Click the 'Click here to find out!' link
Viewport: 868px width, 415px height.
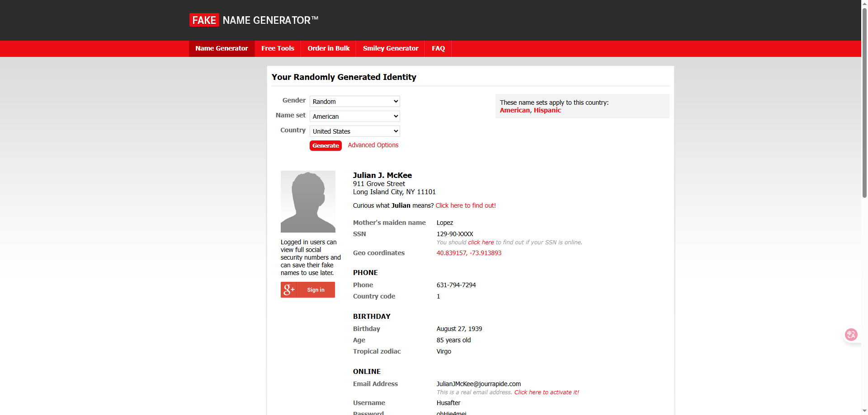[x=466, y=205]
